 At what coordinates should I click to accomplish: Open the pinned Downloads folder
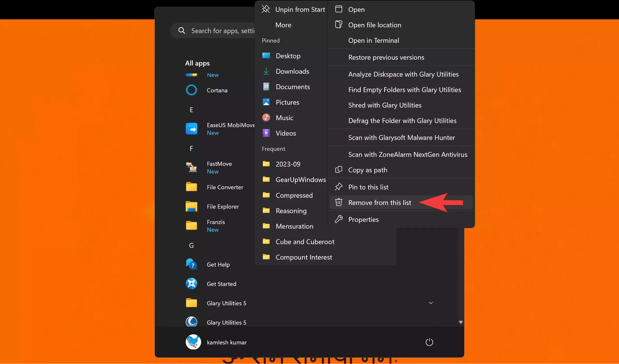(292, 71)
